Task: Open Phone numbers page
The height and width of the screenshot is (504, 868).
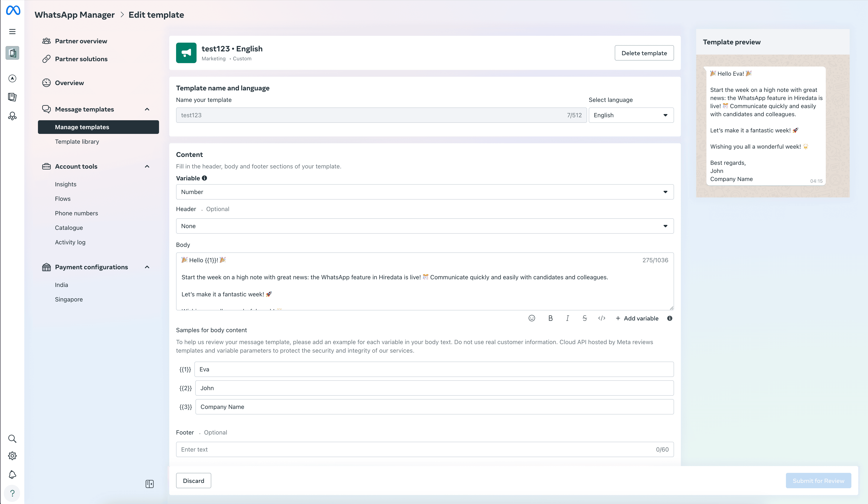Action: (77, 213)
